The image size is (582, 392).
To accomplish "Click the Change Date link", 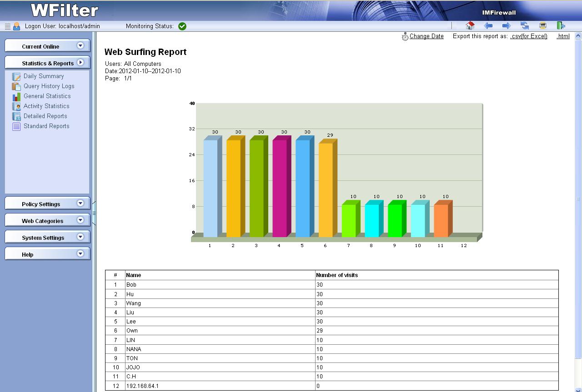I will coord(426,36).
